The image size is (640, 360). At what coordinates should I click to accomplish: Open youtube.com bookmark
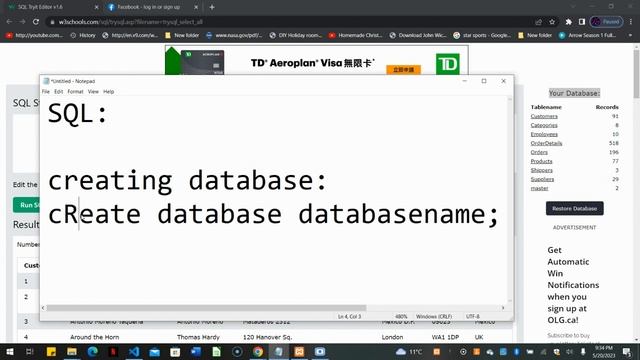tap(35, 35)
